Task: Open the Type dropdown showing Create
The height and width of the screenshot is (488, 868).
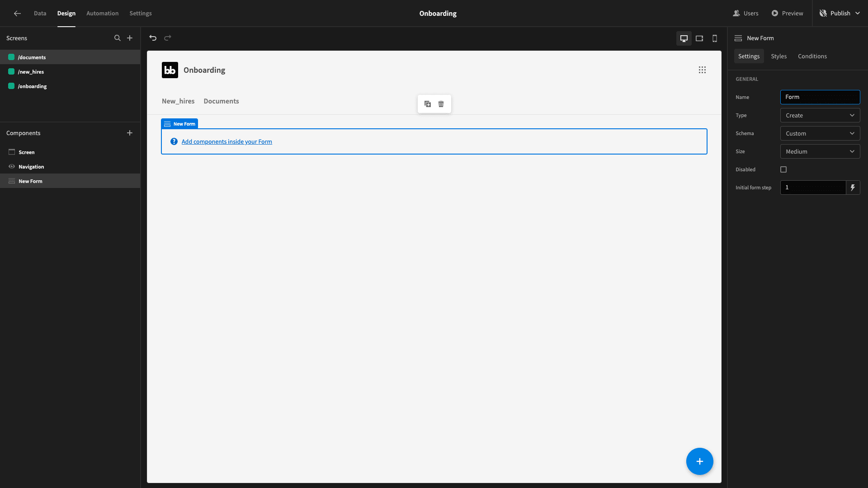Action: tap(820, 116)
